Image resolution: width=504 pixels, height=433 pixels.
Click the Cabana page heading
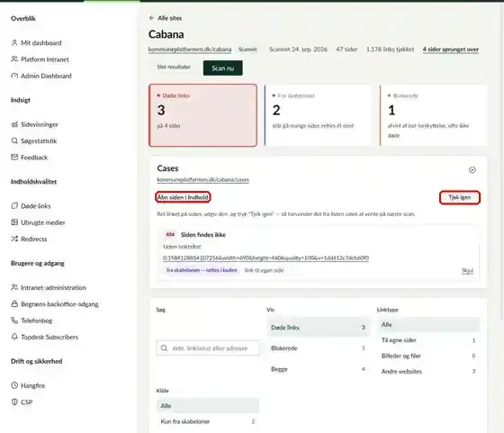[x=166, y=34]
